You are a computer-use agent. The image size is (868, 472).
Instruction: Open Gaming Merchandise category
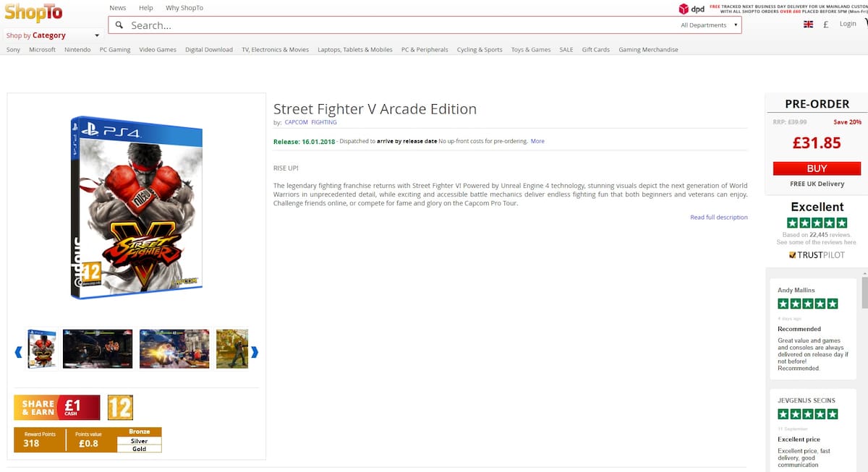(648, 50)
